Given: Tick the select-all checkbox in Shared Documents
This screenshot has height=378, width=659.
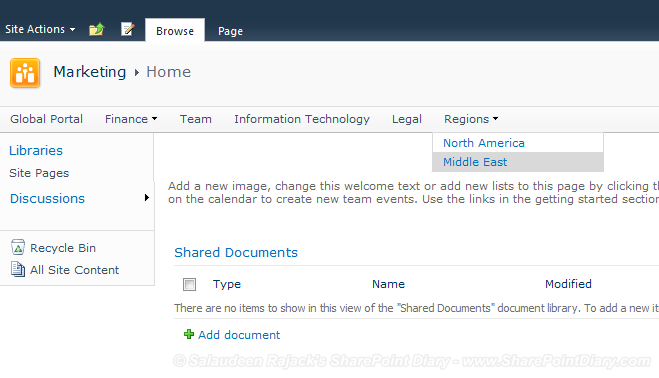Looking at the screenshot, I should click(x=189, y=285).
